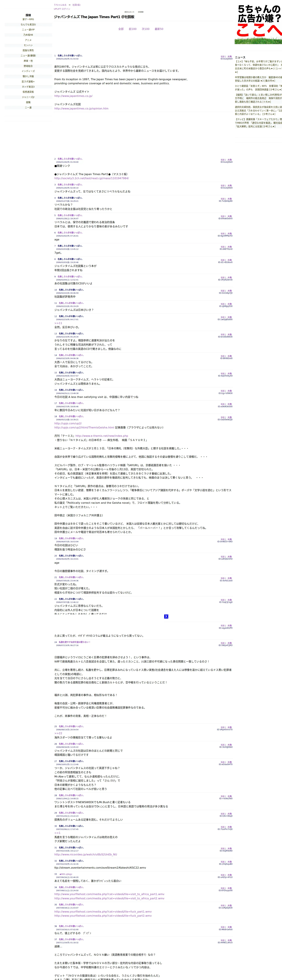This screenshot has height=980, width=282.
Task: Open 麻雀・他 board in sidebar
Action: [28, 61]
